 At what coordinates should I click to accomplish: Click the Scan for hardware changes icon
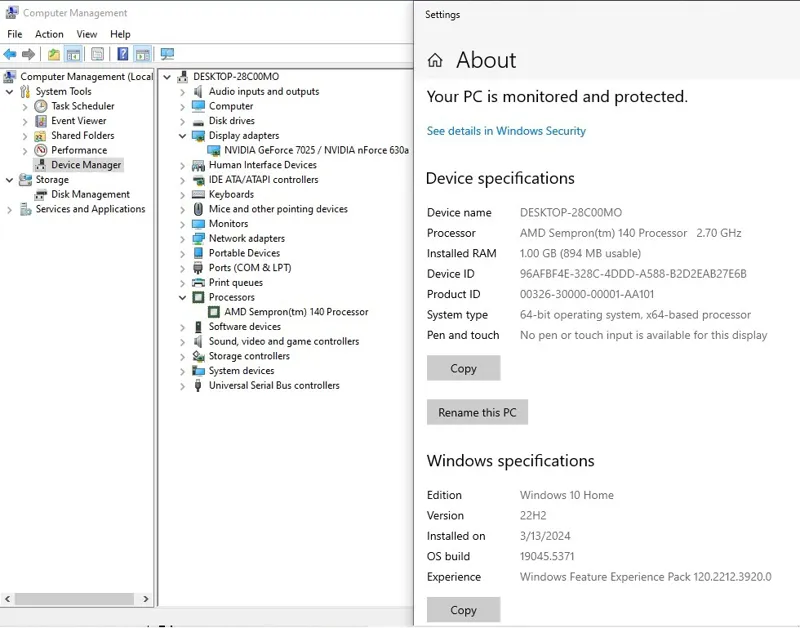[x=167, y=54]
